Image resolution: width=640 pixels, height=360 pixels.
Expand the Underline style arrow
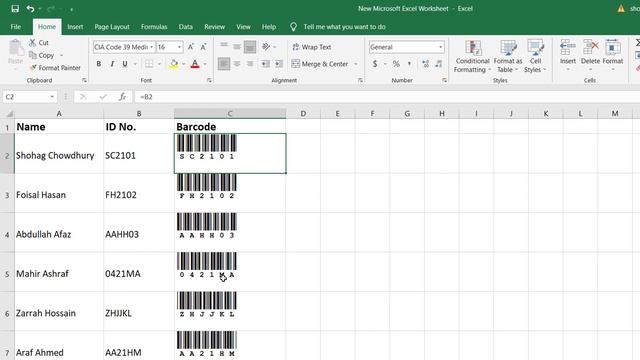[135, 64]
